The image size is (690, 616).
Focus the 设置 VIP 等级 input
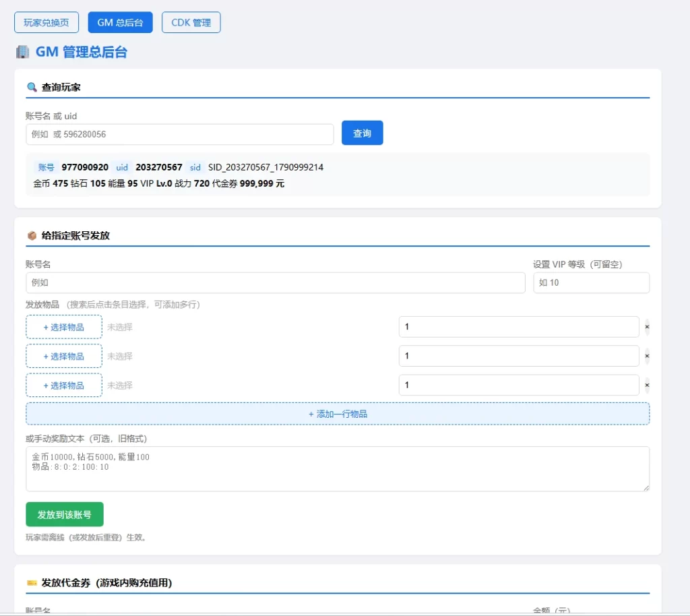pos(592,282)
